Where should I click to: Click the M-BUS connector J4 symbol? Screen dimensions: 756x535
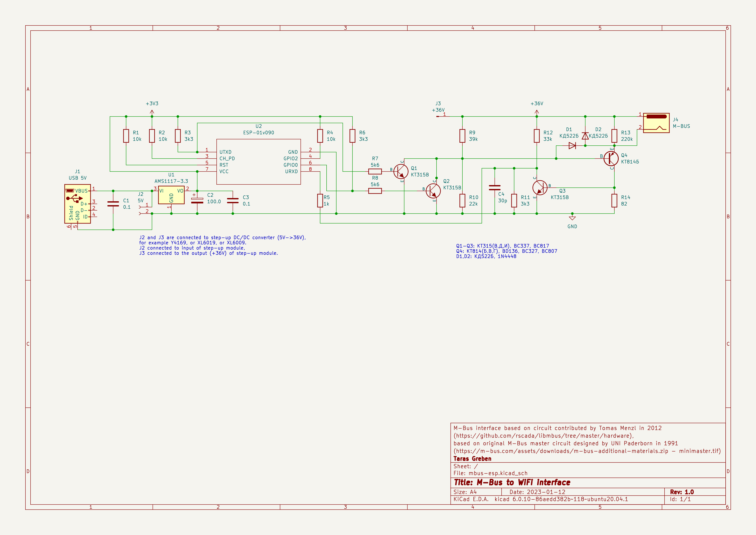tap(656, 123)
